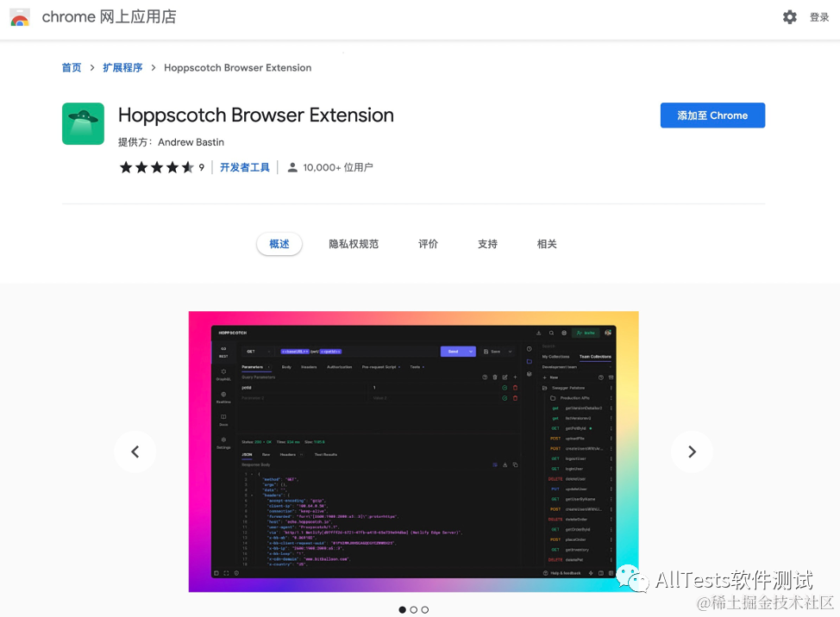The height and width of the screenshot is (617, 840).
Task: Click the Hoppscotch UFO extension logo
Action: coord(83,123)
